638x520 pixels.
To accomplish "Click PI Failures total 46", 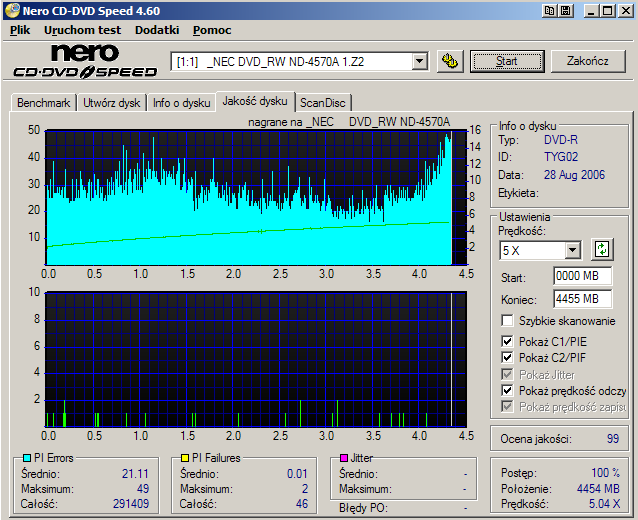I will tap(302, 504).
